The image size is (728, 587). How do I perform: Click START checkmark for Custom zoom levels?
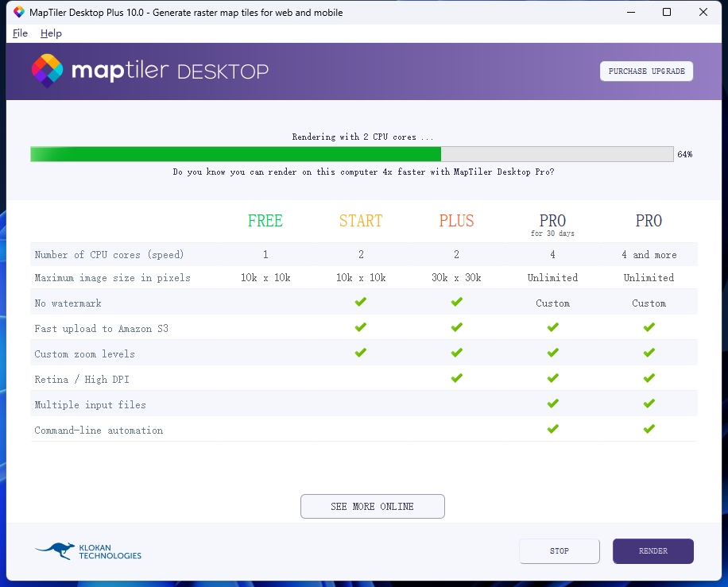tap(361, 353)
